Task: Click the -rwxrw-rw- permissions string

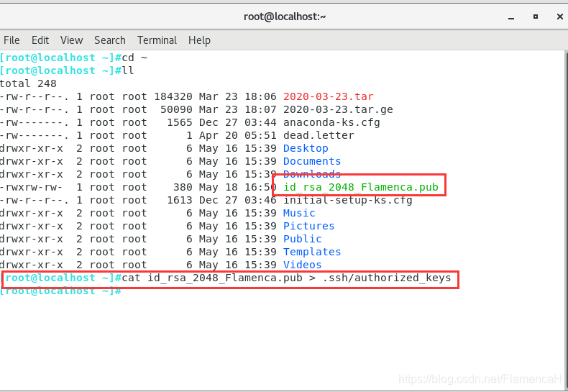Action: click(x=31, y=187)
